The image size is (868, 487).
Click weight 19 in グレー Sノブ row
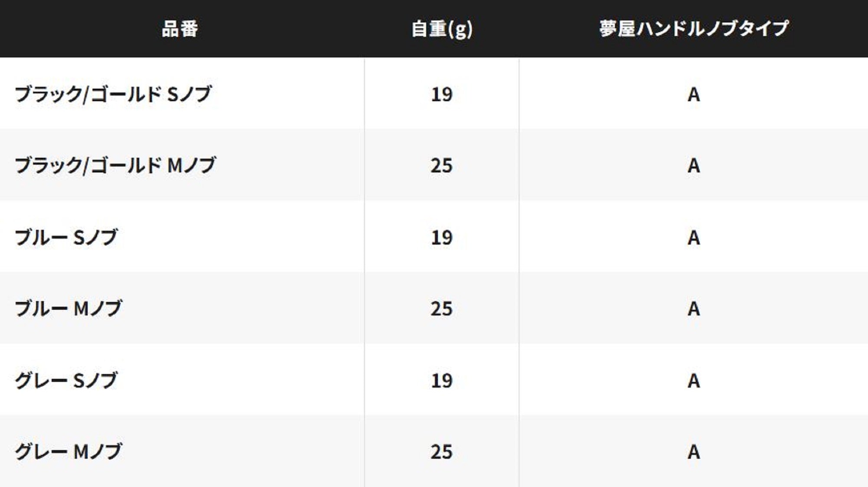pyautogui.click(x=442, y=381)
